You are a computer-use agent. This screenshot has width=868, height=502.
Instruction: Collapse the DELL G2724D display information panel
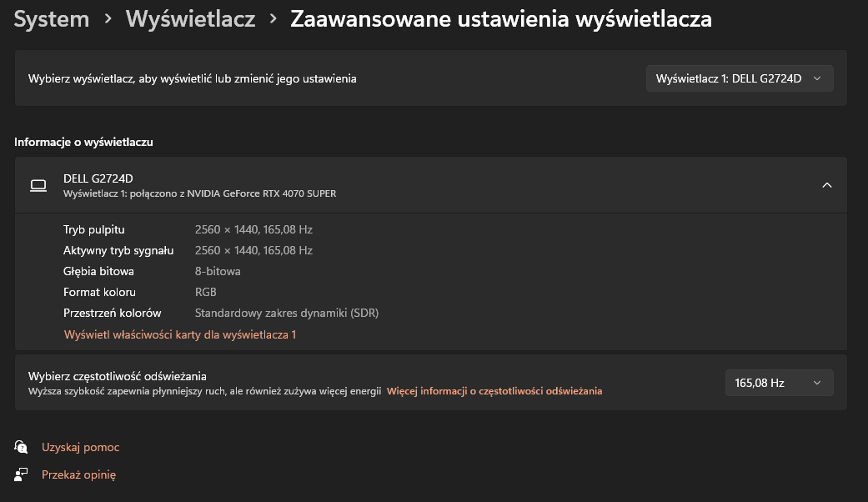click(x=826, y=185)
